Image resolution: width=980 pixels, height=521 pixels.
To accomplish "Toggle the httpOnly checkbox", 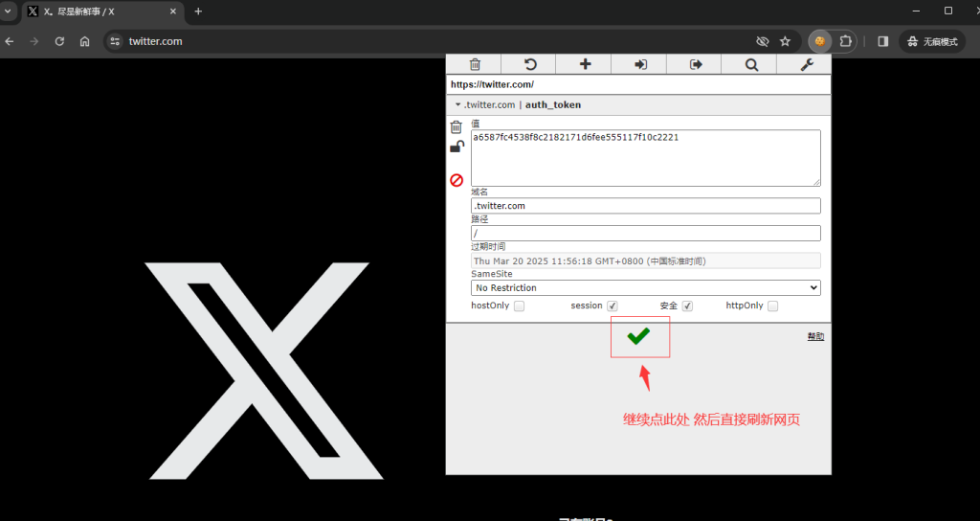I will pyautogui.click(x=773, y=306).
